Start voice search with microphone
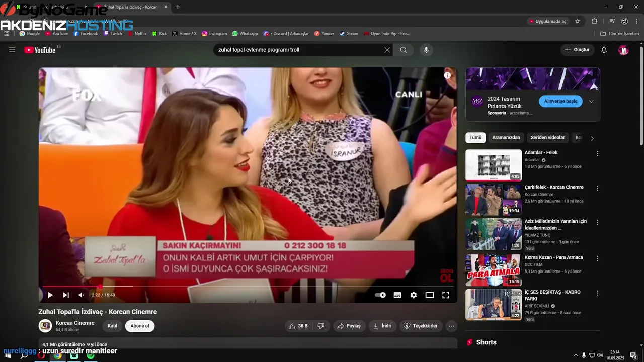Viewport: 644px width, 362px height. point(426,50)
